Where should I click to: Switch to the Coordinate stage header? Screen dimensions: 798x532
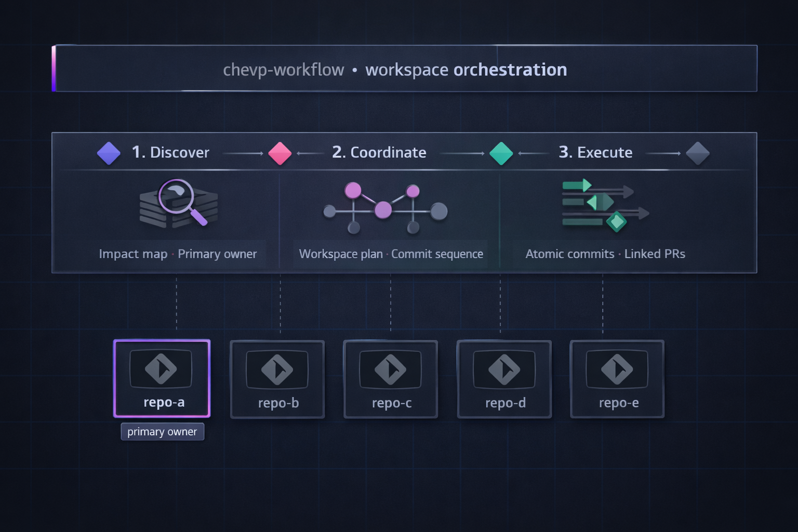(379, 152)
